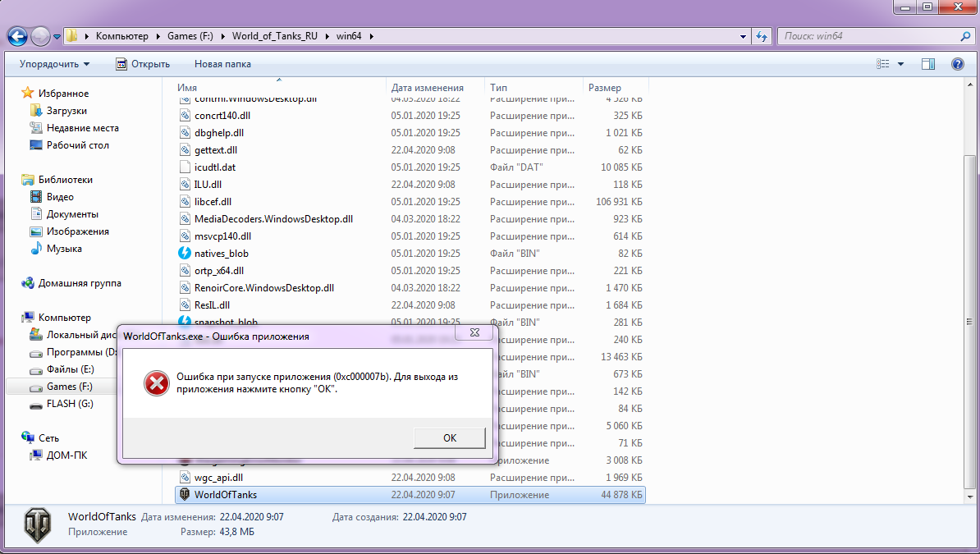Select the msvcp140.dll file icon

coord(185,236)
